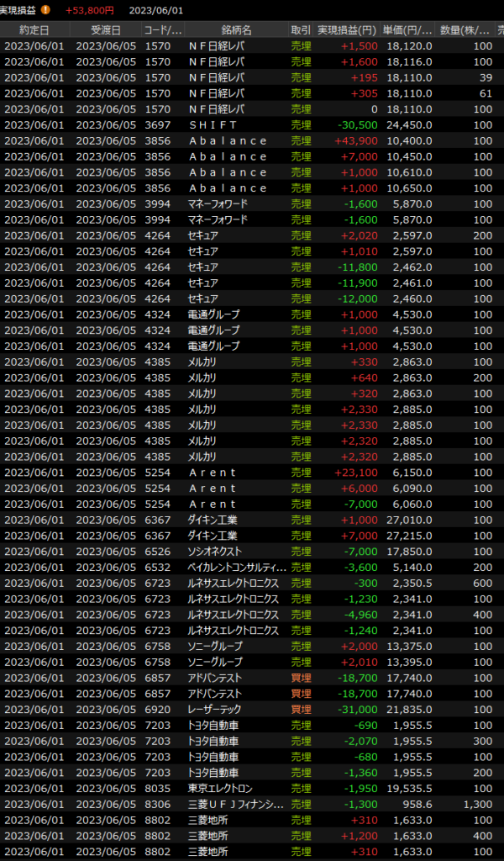Sort by 実現損益(円) column header
Viewport: 504px width, 861px height.
347,29
